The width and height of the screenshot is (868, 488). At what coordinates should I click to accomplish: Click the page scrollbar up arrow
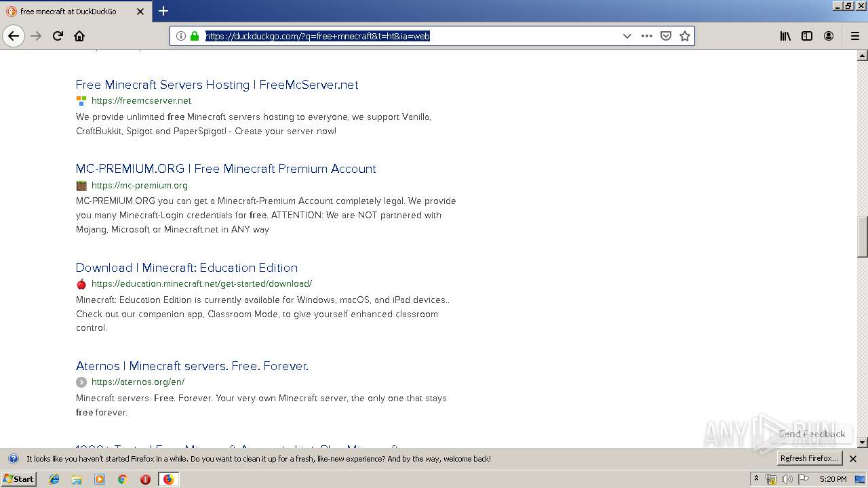[x=863, y=56]
